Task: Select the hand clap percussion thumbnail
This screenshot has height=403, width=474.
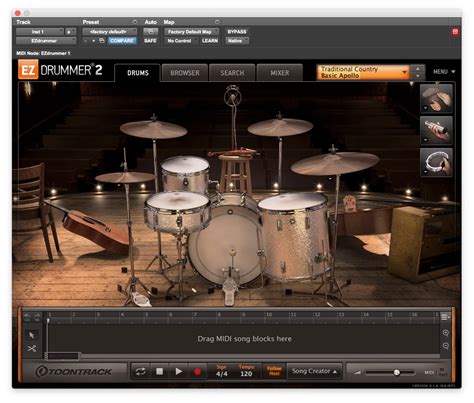Action: (x=436, y=98)
